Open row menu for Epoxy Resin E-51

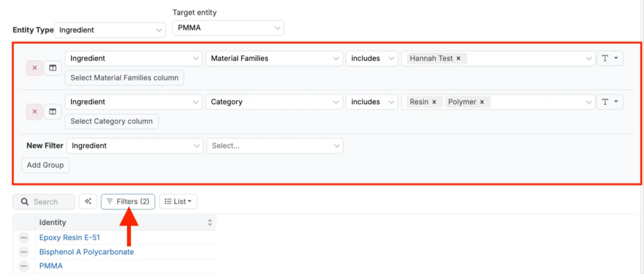pos(24,238)
